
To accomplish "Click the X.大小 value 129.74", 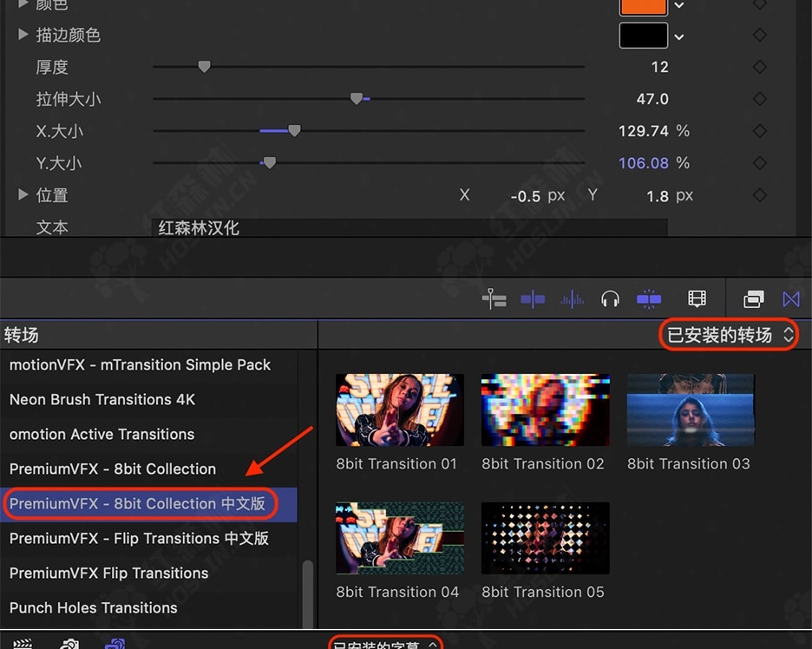I will click(643, 131).
